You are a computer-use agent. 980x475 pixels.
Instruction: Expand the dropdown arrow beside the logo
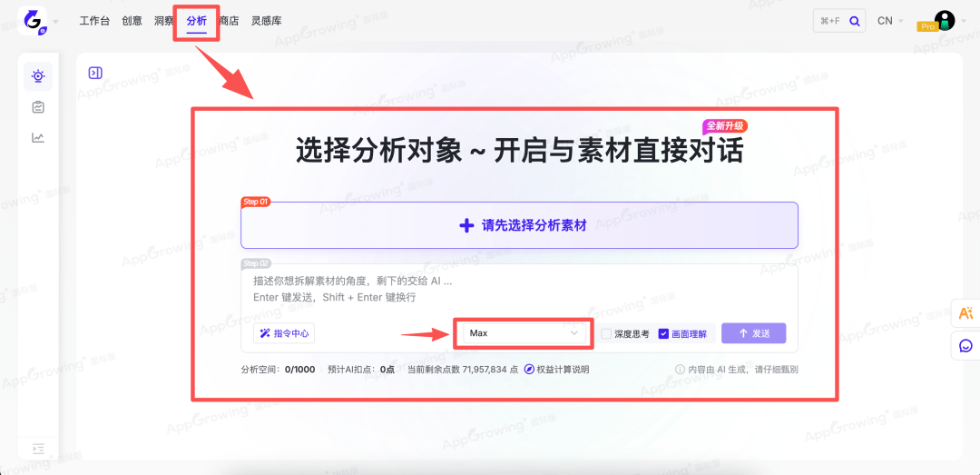pos(56,21)
